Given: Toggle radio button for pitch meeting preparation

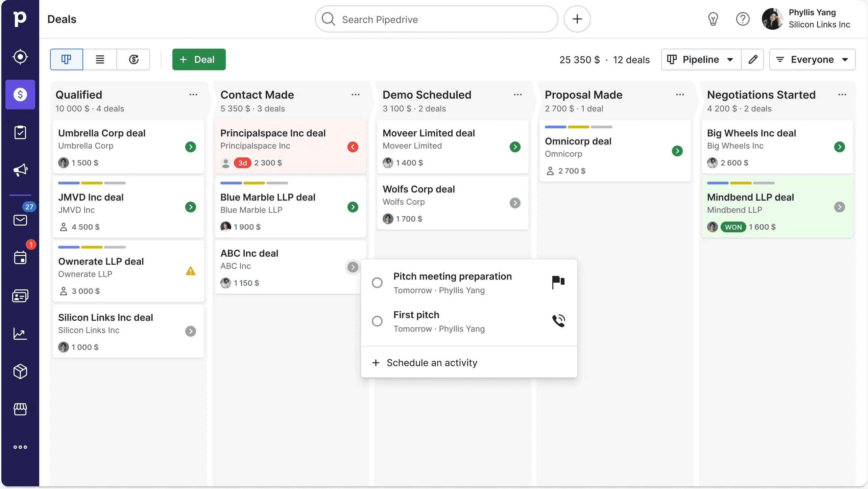Looking at the screenshot, I should (x=377, y=282).
